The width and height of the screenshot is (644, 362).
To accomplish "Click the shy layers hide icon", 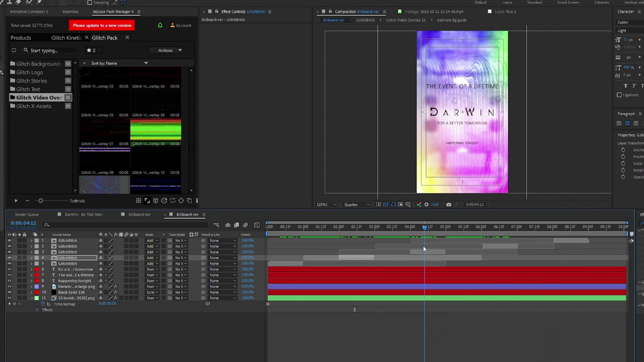I will point(228,225).
